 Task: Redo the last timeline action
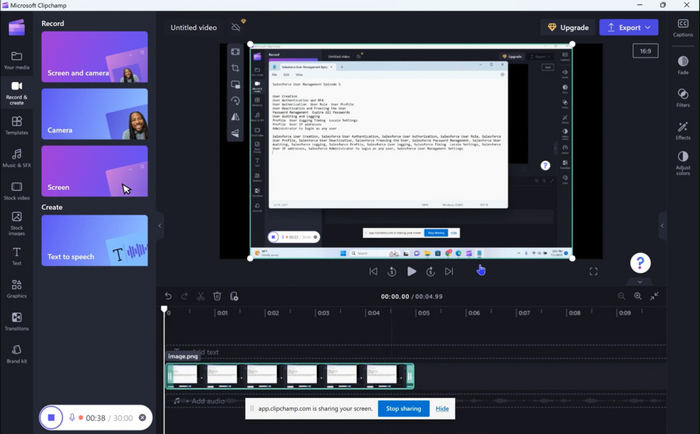(184, 296)
